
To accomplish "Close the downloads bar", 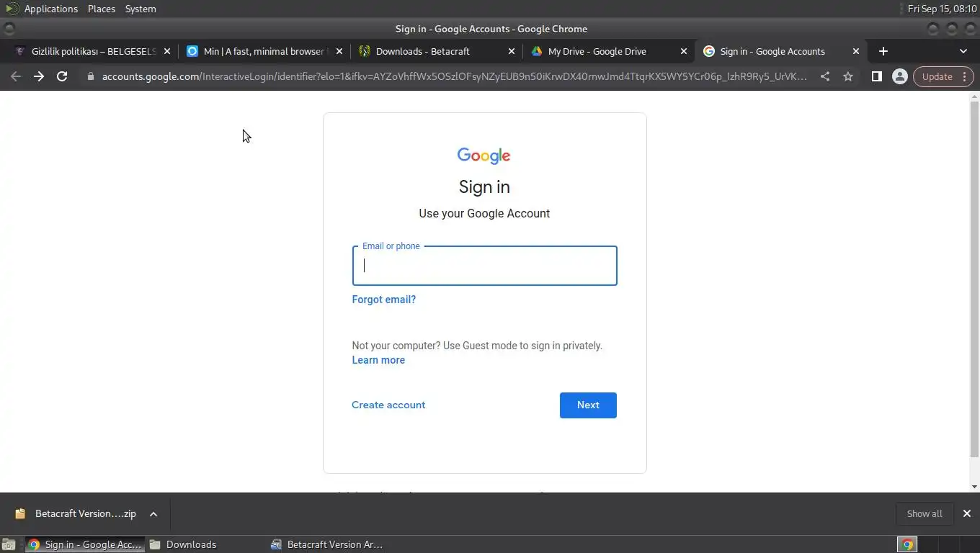I will [x=967, y=513].
